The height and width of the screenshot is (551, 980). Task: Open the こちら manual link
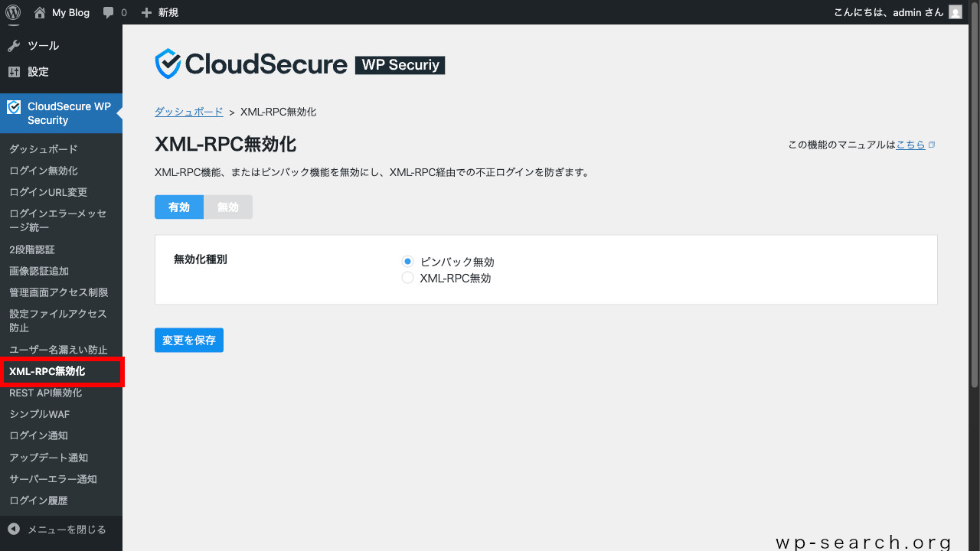point(911,144)
